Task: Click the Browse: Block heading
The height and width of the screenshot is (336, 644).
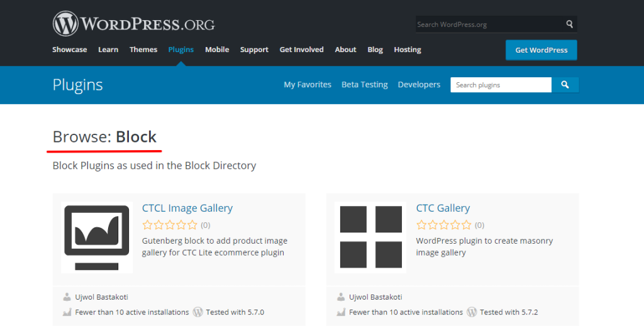Action: 104,137
